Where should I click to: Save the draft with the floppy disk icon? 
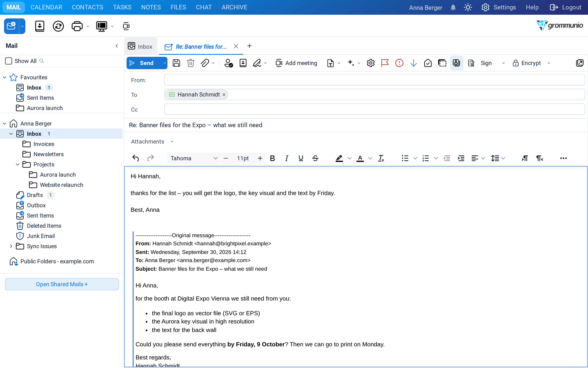(176, 63)
